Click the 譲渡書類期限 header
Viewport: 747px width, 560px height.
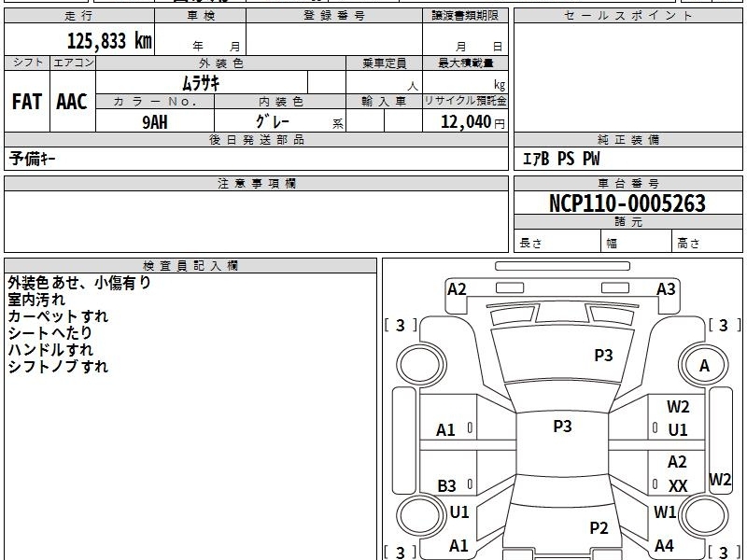[465, 16]
